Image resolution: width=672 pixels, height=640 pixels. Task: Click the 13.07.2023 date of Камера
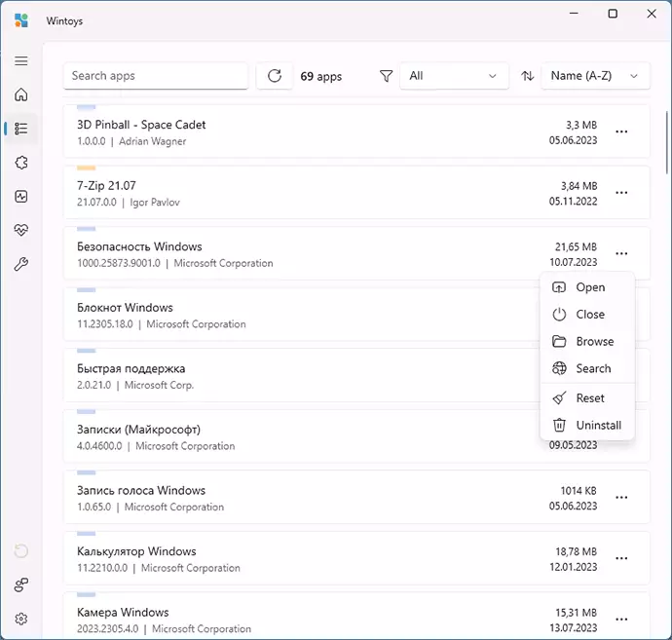click(x=574, y=627)
